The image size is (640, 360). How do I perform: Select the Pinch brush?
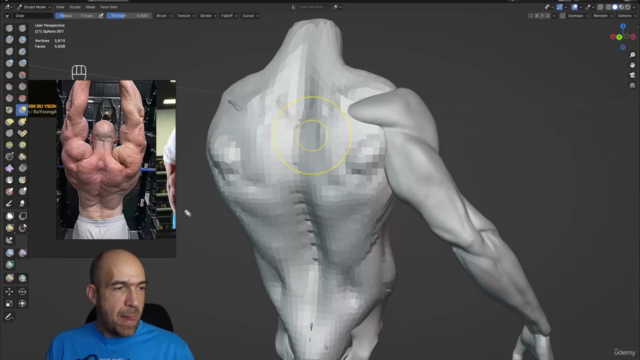[x=9, y=110]
